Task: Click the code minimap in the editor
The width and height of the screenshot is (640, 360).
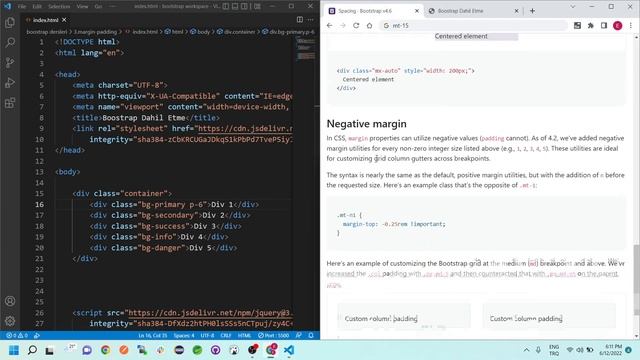Action: (306, 49)
